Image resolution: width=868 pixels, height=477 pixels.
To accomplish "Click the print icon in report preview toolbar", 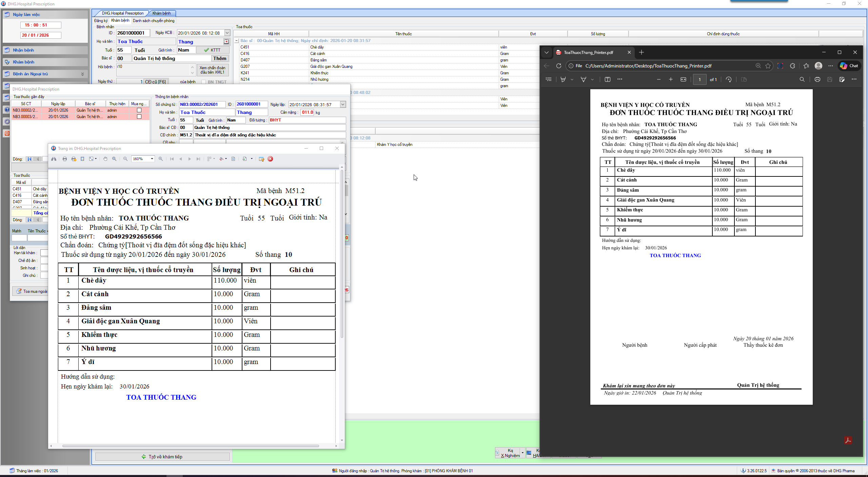I will (x=65, y=159).
